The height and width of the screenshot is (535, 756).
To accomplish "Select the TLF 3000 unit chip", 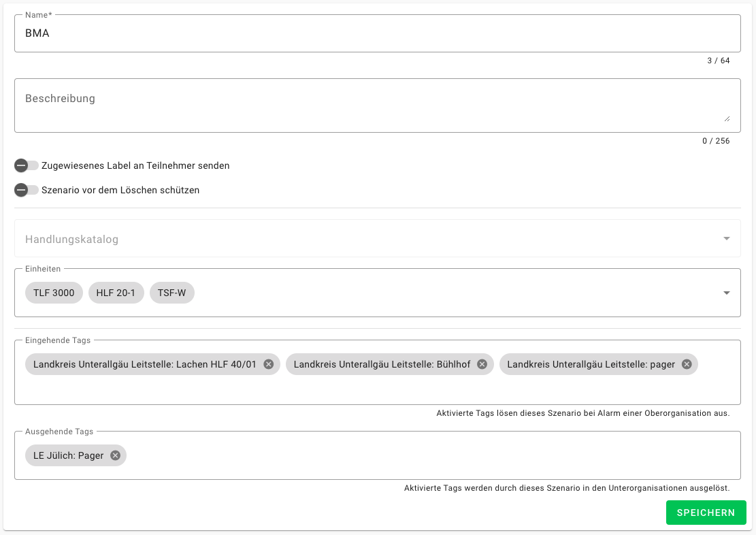I will [54, 293].
